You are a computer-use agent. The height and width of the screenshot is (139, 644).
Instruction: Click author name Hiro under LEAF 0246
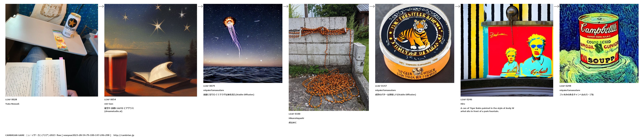463,104
